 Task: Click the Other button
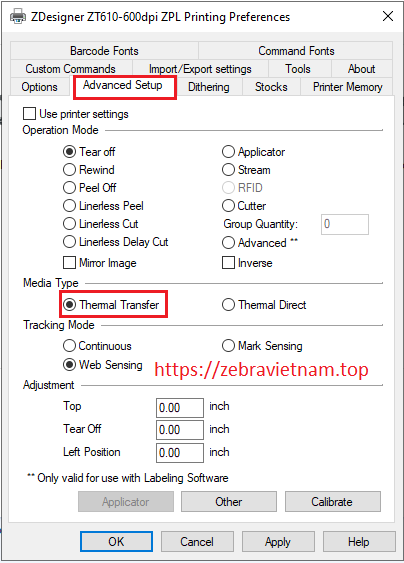tap(229, 502)
